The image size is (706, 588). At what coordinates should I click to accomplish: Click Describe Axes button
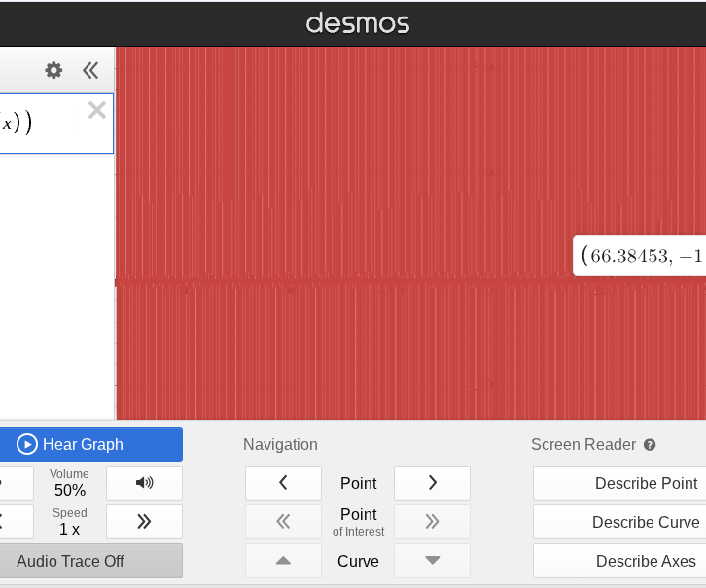point(619,561)
